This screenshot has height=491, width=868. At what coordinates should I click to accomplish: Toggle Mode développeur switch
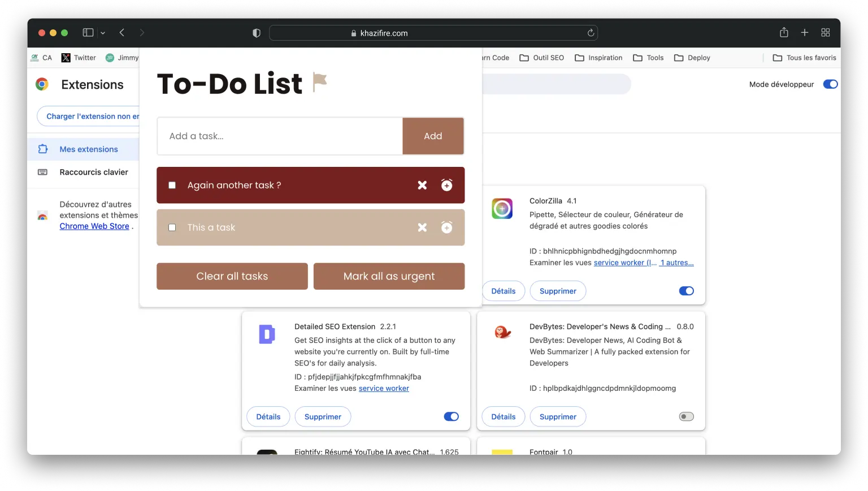point(830,84)
